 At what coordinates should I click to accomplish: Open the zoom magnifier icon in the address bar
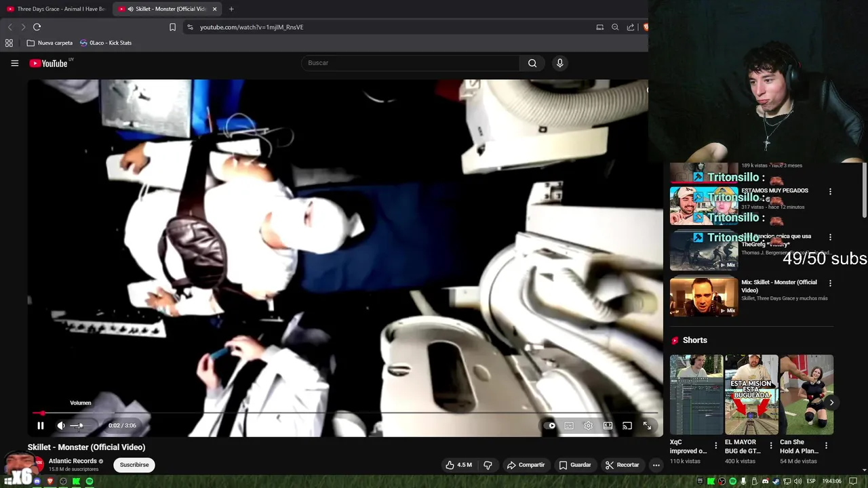pyautogui.click(x=615, y=27)
